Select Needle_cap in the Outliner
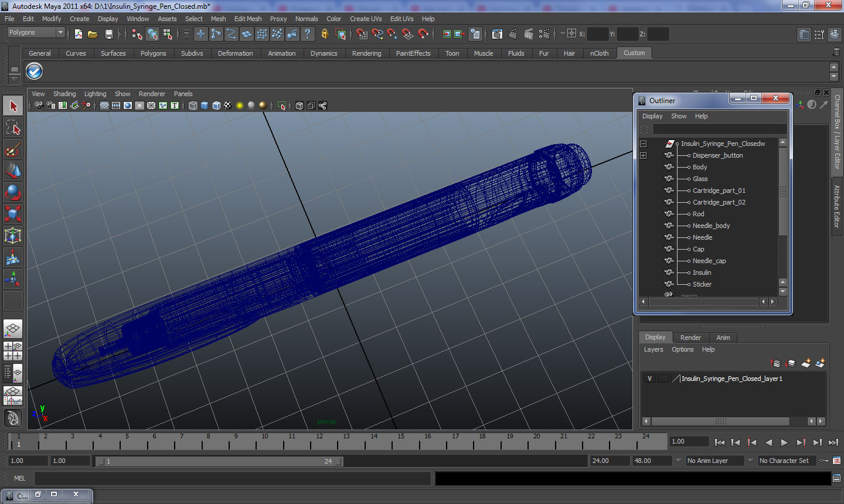 point(709,261)
